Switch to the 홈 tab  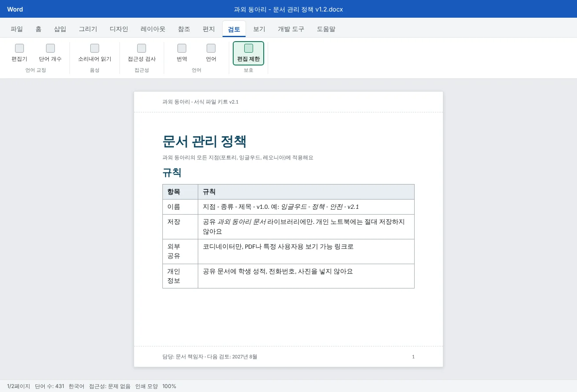[38, 29]
